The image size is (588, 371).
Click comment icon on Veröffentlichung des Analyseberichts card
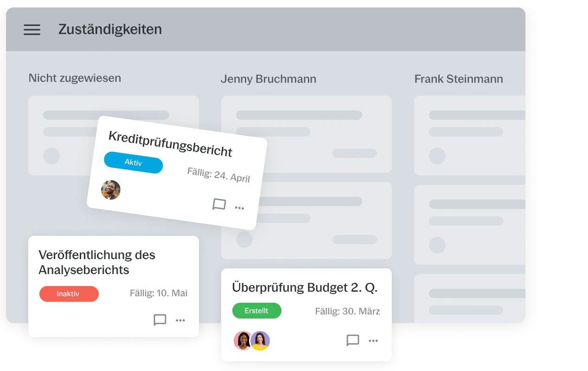click(x=160, y=320)
